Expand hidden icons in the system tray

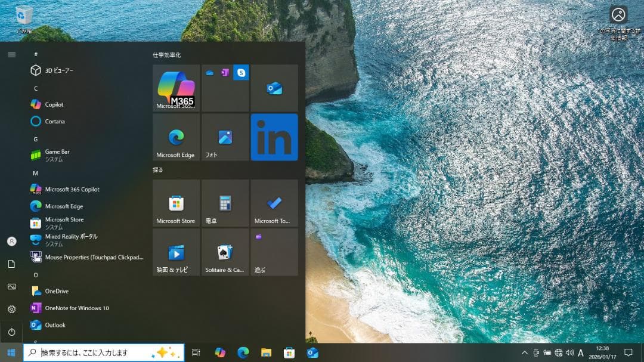click(524, 352)
